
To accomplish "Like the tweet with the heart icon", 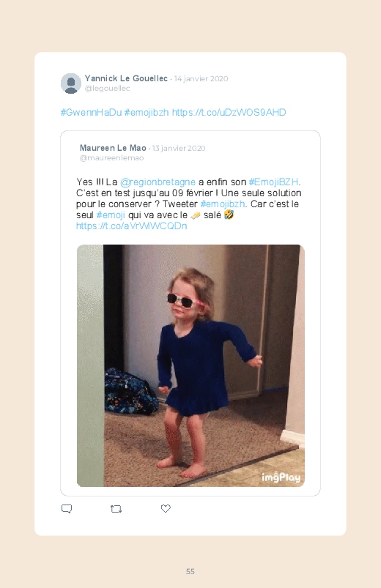I will click(166, 508).
